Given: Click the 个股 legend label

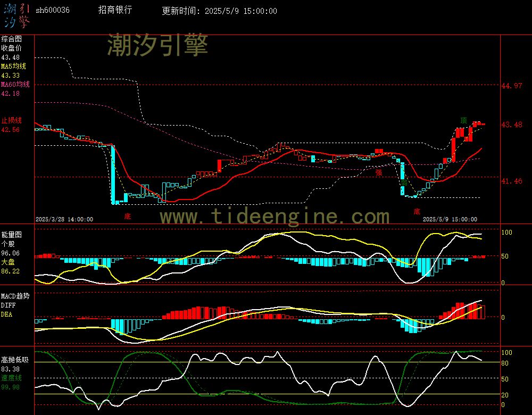Looking at the screenshot, I should [8, 244].
